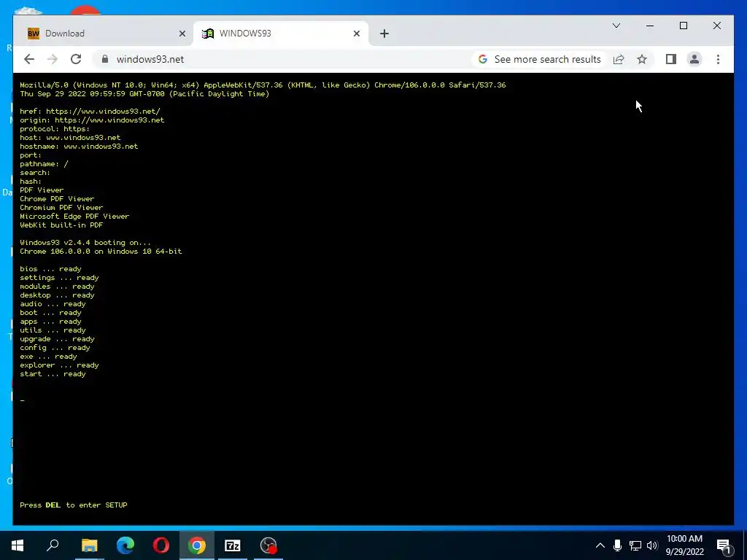Open the Chrome profile avatar menu
Image resolution: width=747 pixels, height=560 pixels.
[694, 59]
